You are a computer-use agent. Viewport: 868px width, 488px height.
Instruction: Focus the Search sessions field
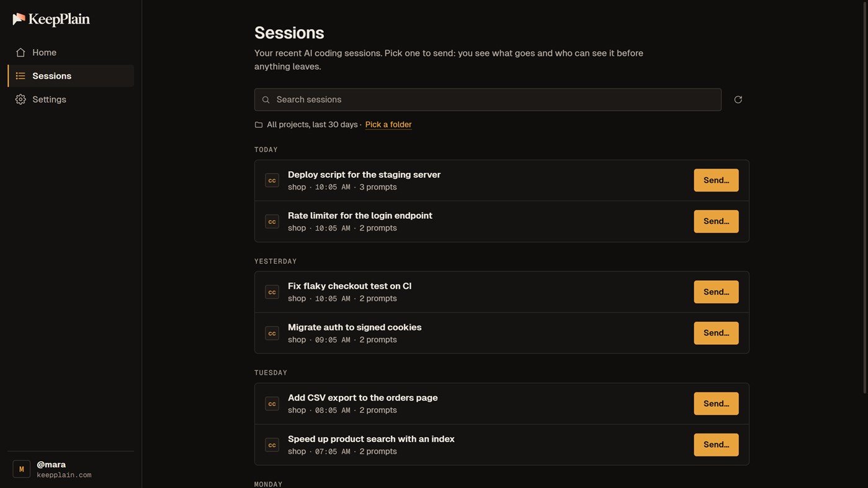click(488, 100)
